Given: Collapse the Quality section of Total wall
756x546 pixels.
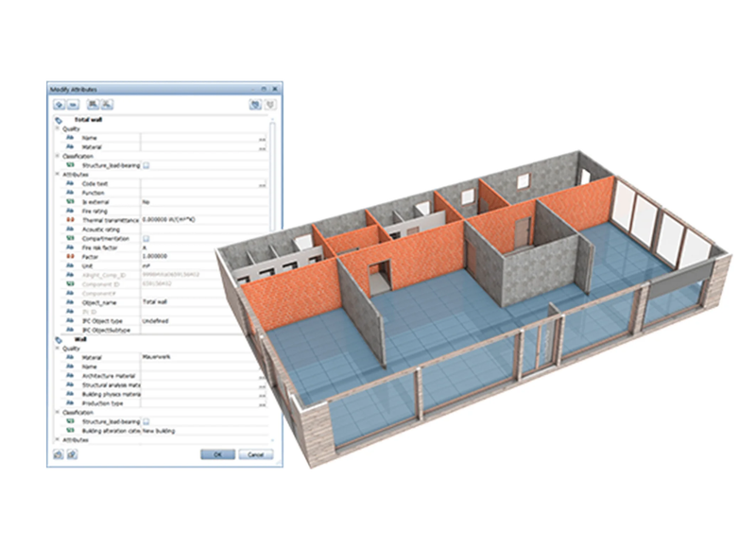Looking at the screenshot, I should tap(58, 126).
